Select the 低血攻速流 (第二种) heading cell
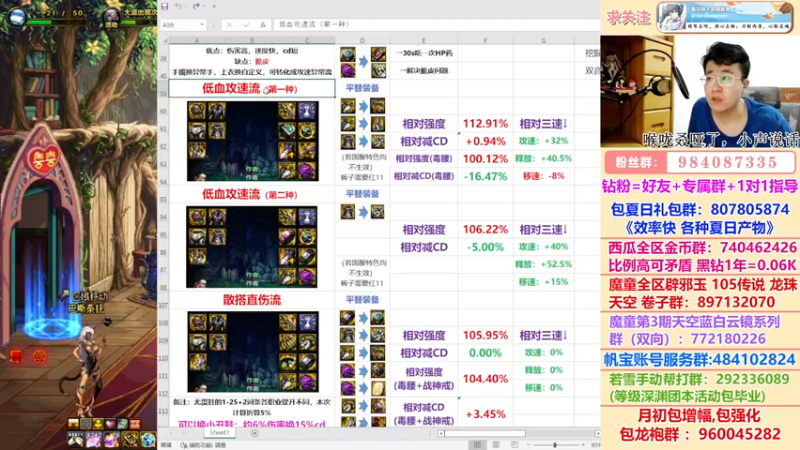Screen dimensions: 800x450 point(252,194)
